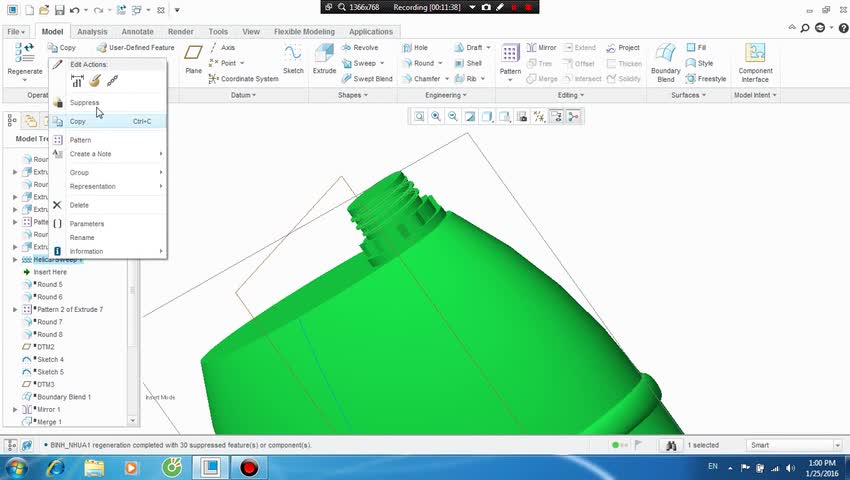Open Internet Explorer from taskbar
Screen dimensions: 850x480
[56, 468]
